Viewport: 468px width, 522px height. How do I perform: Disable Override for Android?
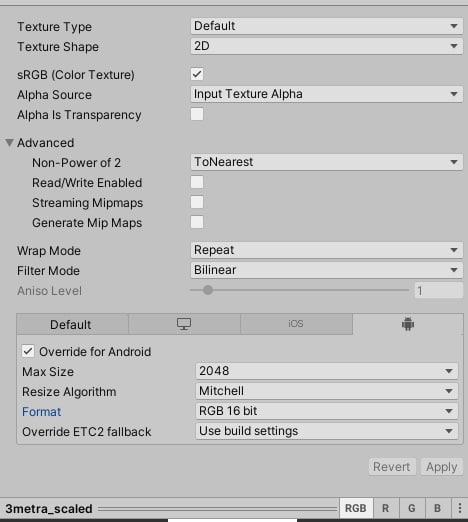point(28,351)
